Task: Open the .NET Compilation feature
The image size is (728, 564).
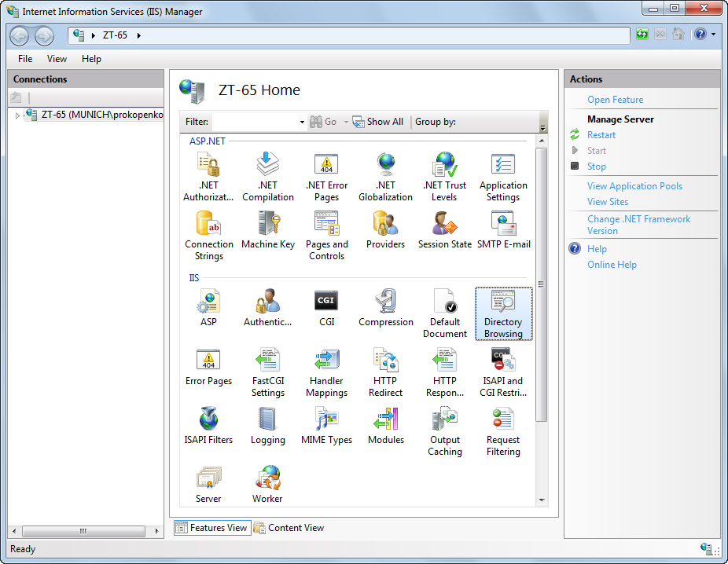Action: (268, 177)
